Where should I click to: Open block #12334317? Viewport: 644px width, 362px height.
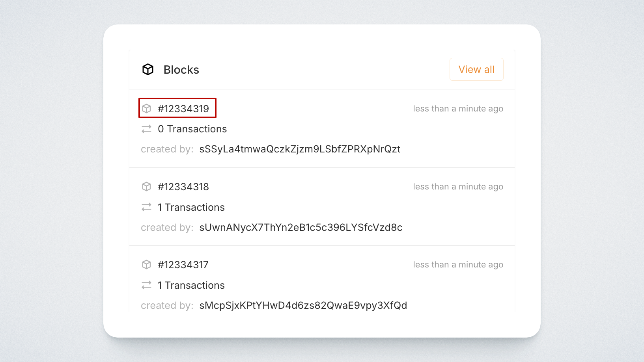point(183,265)
